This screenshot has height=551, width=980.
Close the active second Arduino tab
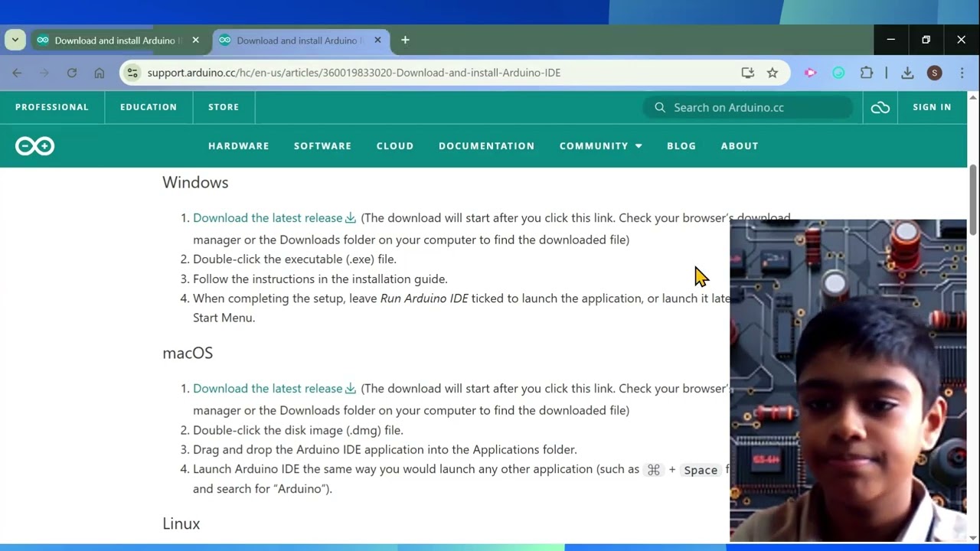pos(377,40)
